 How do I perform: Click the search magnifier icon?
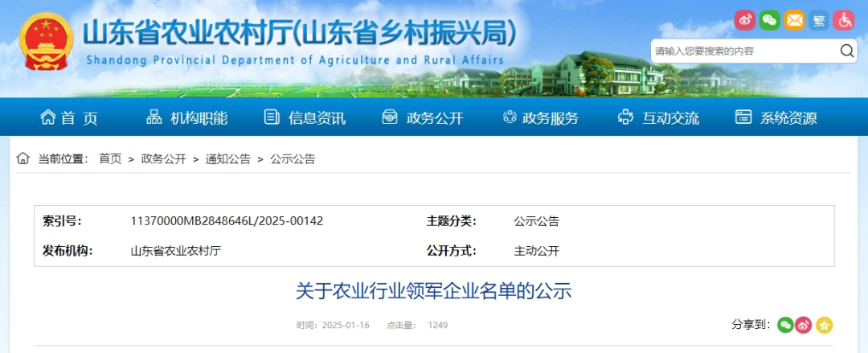pos(847,51)
